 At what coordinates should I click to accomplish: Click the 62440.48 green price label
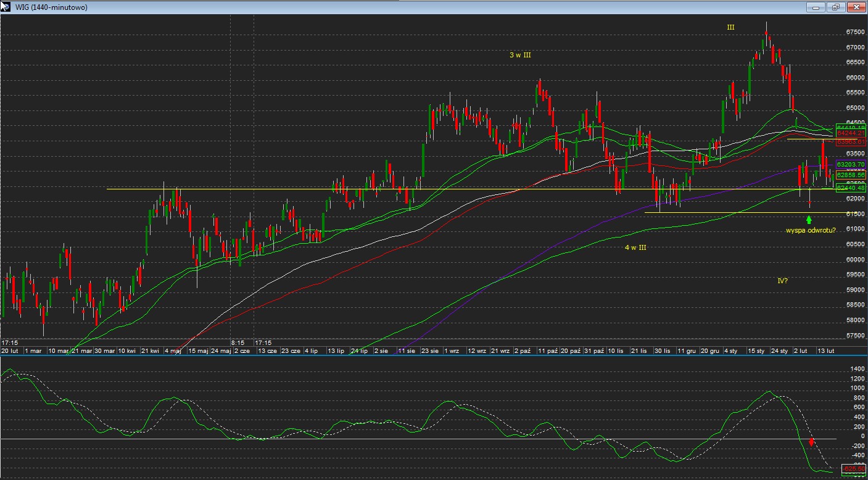point(851,188)
